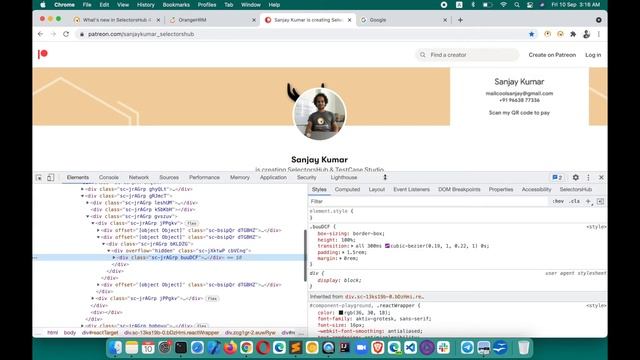
Task: Switch to What's new in SelectorsHub tab
Action: tap(116, 20)
